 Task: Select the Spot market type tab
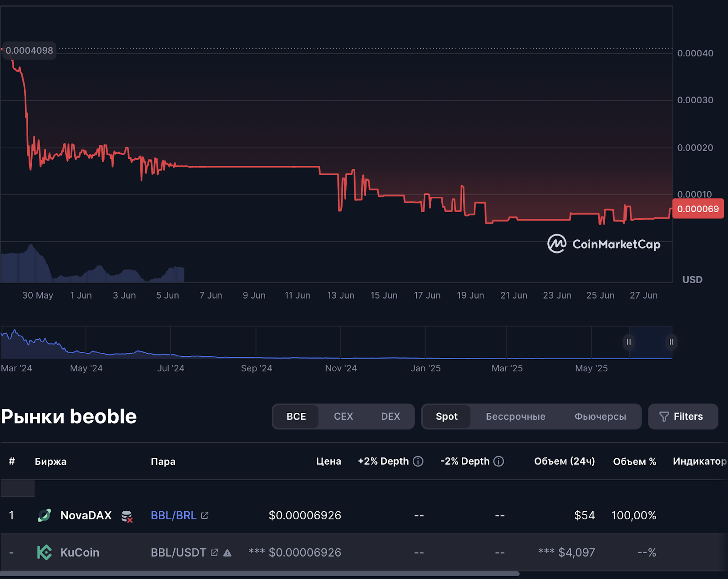[x=447, y=416]
